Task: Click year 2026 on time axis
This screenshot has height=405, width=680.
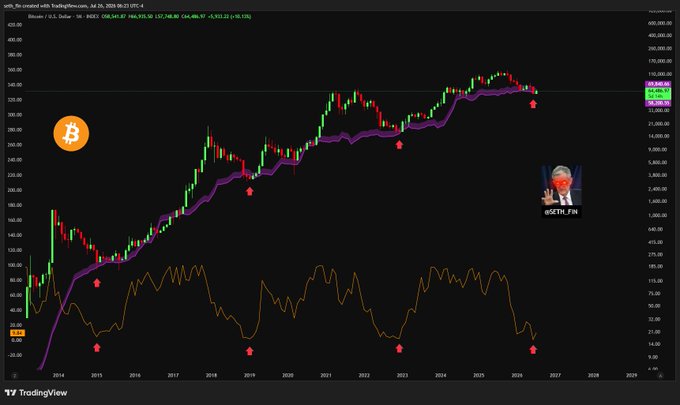Action: click(517, 376)
